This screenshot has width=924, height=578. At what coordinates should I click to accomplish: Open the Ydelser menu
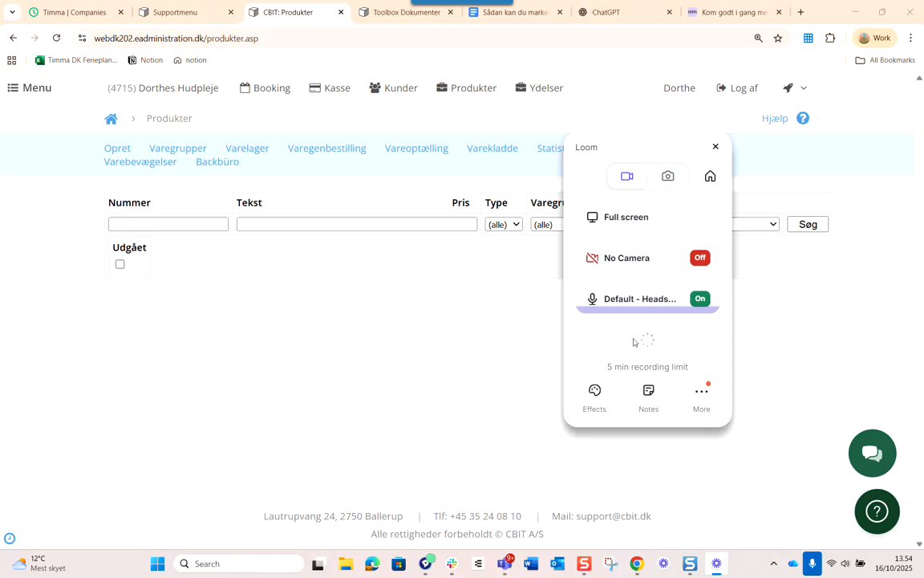coord(539,88)
